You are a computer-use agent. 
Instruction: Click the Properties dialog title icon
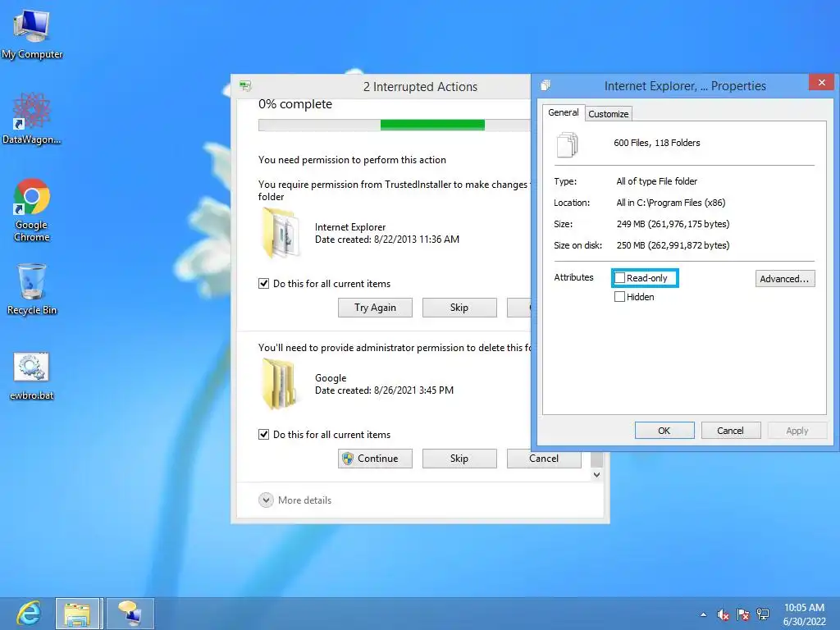pos(546,85)
